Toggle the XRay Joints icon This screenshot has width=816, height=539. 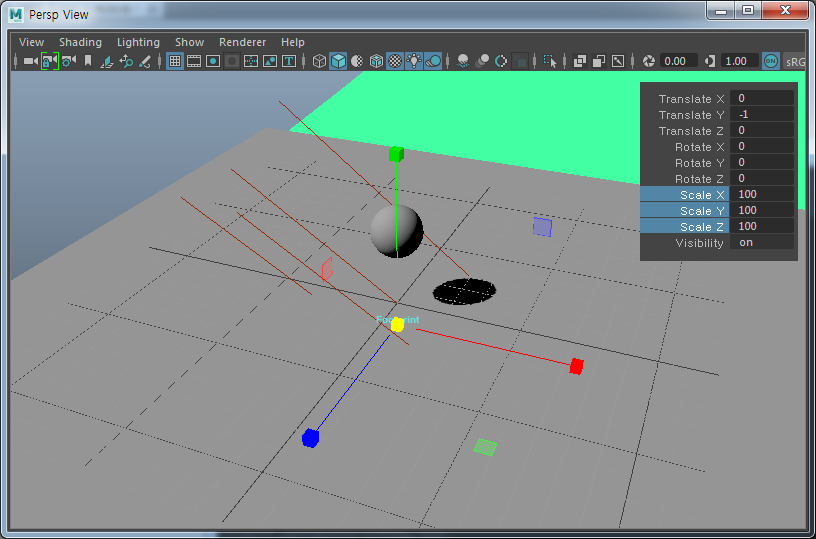pyautogui.click(x=618, y=61)
